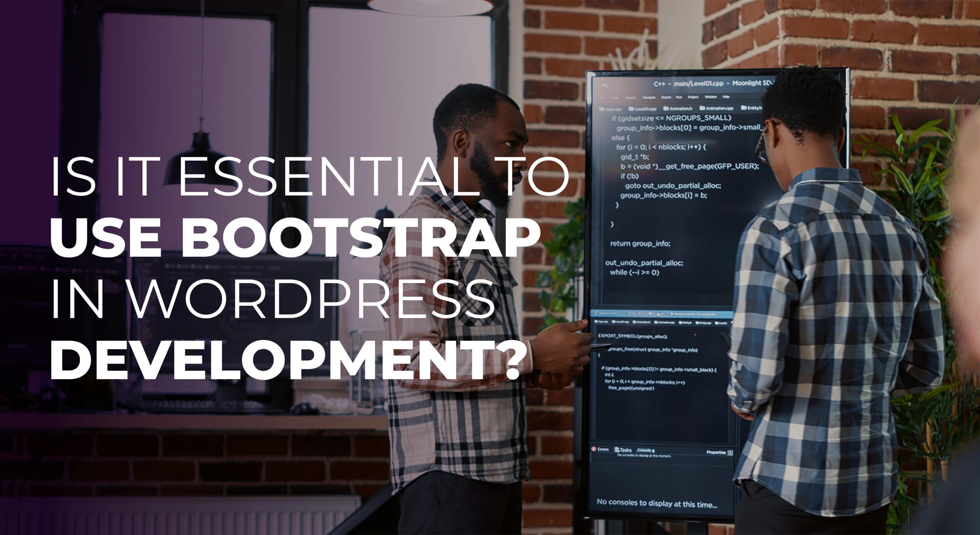Viewport: 980px width, 535px height.
Task: Open the Run menu
Action: (679, 97)
